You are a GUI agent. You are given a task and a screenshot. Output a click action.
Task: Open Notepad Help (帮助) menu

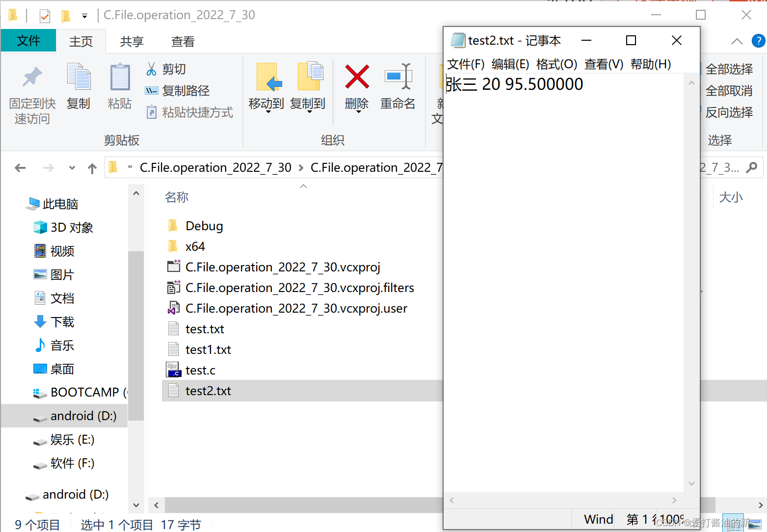click(651, 64)
